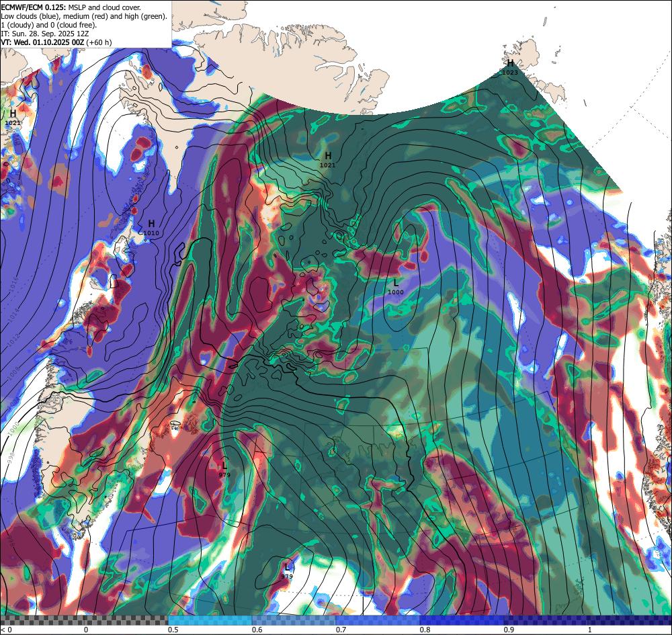The image size is (672, 635).
Task: Pick the 0.8–0.9 dark blue colorbar segment
Action: pos(462,620)
